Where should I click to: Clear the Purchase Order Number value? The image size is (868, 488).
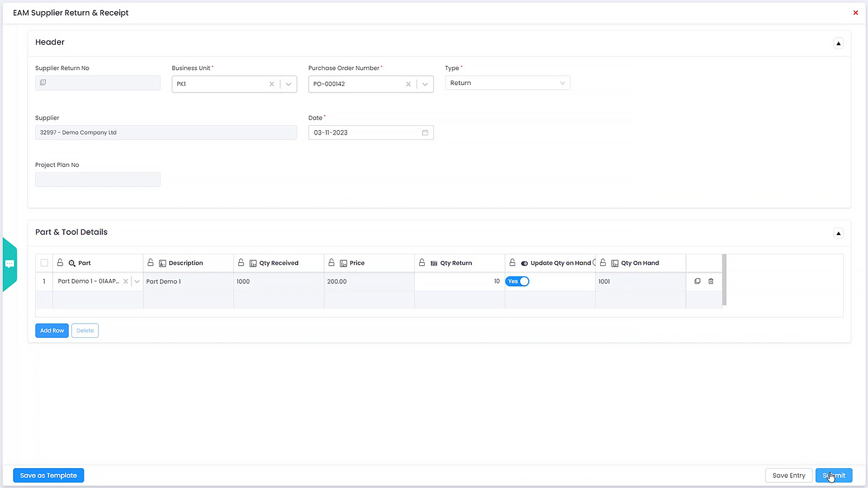click(x=408, y=84)
